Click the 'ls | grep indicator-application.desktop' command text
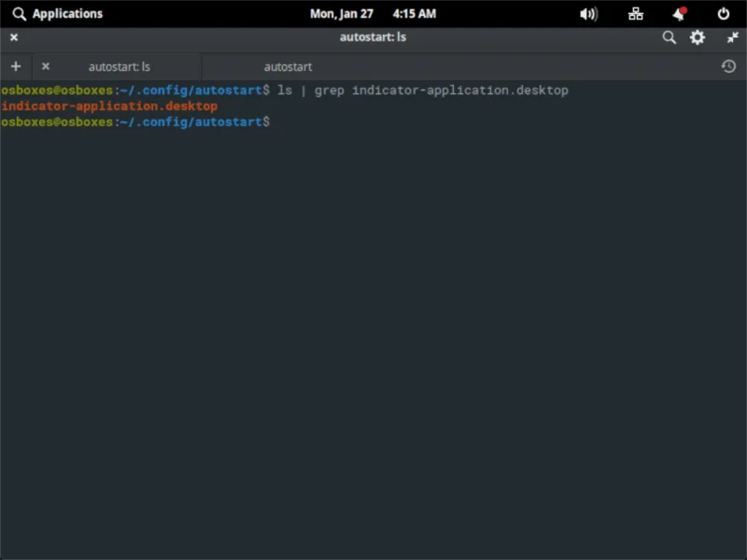The height and width of the screenshot is (560, 747). [x=423, y=91]
